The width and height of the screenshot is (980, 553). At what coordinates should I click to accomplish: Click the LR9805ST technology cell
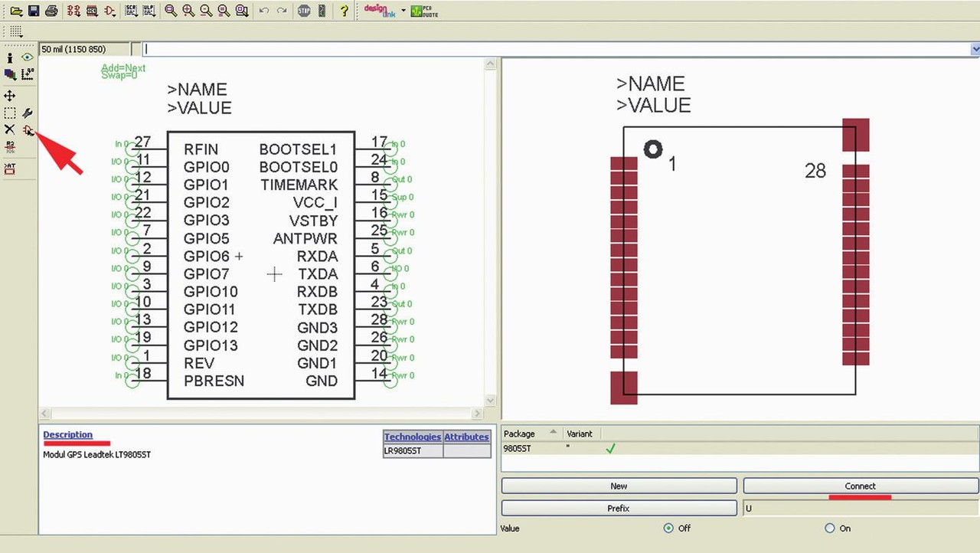[x=413, y=451]
